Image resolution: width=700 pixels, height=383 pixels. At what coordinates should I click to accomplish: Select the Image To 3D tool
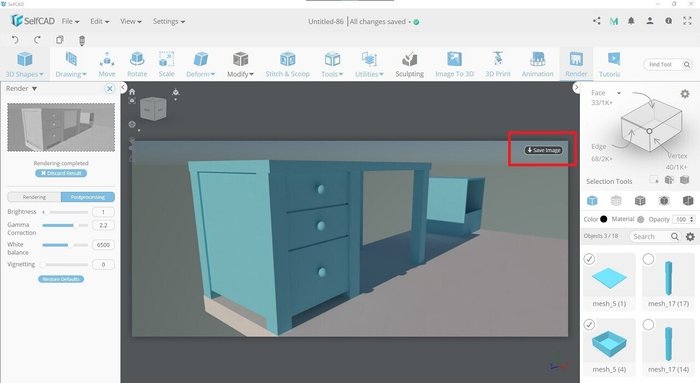coord(454,65)
